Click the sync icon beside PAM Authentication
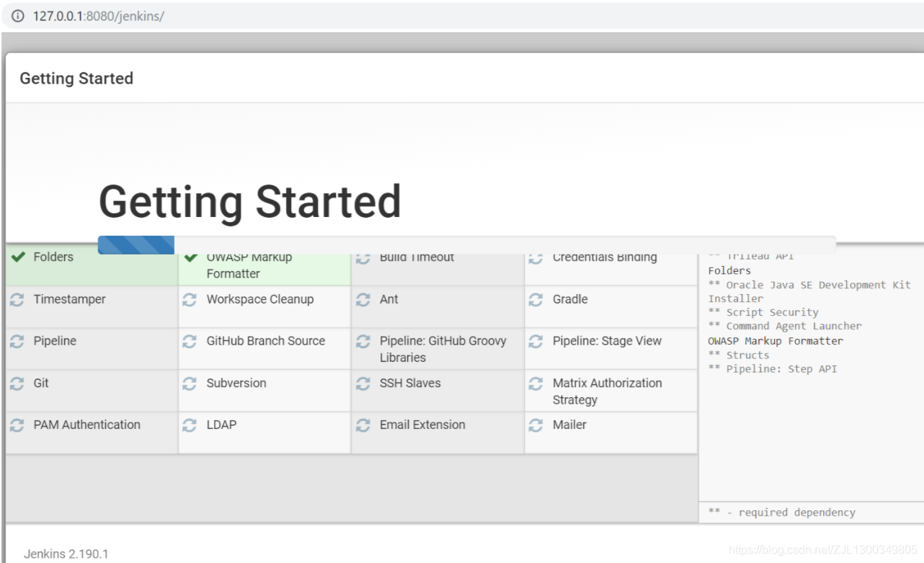Image resolution: width=924 pixels, height=563 pixels. pos(17,425)
